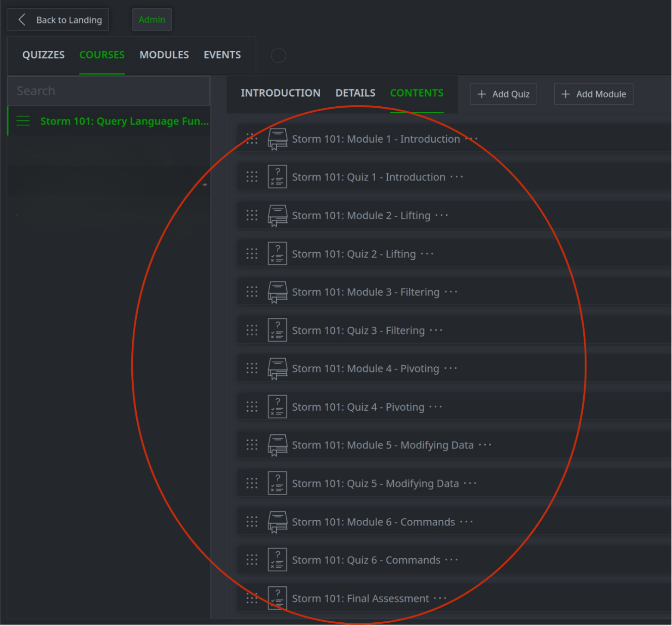The height and width of the screenshot is (626, 672).
Task: Open ellipsis menu for Quiz 2 - Lifting
Action: (427, 254)
